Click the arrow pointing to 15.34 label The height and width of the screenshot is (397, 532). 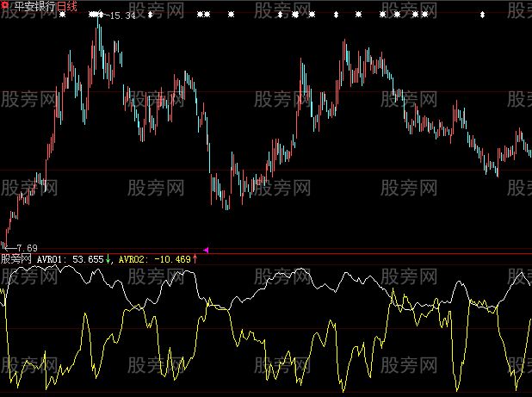[106, 16]
